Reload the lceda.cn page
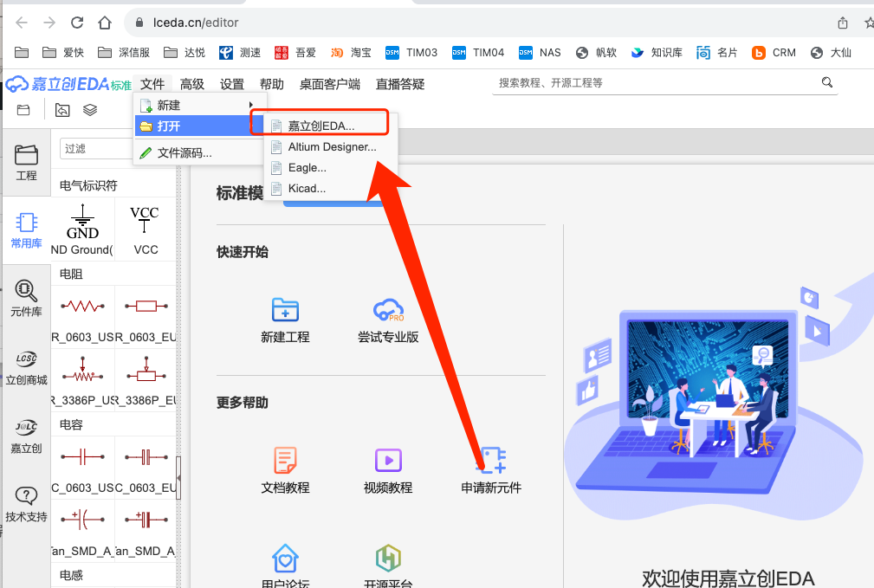This screenshot has width=874, height=588. [77, 23]
